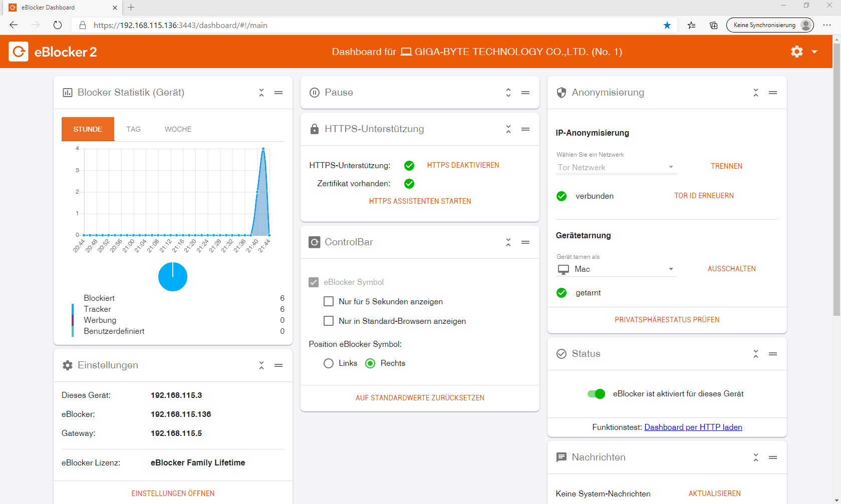Click the ControlBar card icon

315,242
